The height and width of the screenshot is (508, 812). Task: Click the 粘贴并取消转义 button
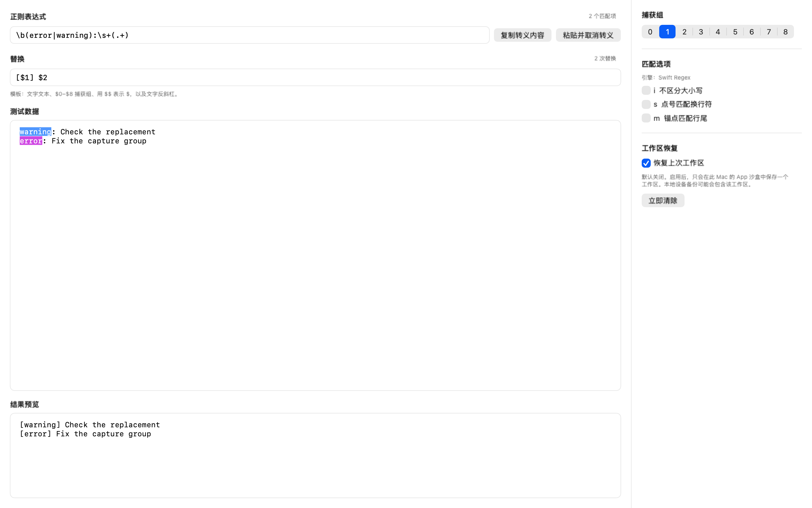coord(588,35)
